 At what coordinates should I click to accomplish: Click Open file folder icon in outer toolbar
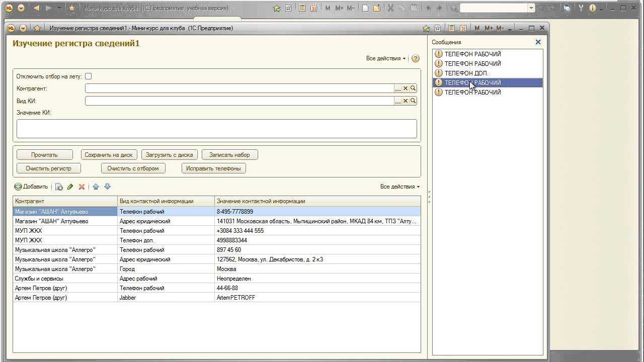pyautogui.click(x=376, y=8)
